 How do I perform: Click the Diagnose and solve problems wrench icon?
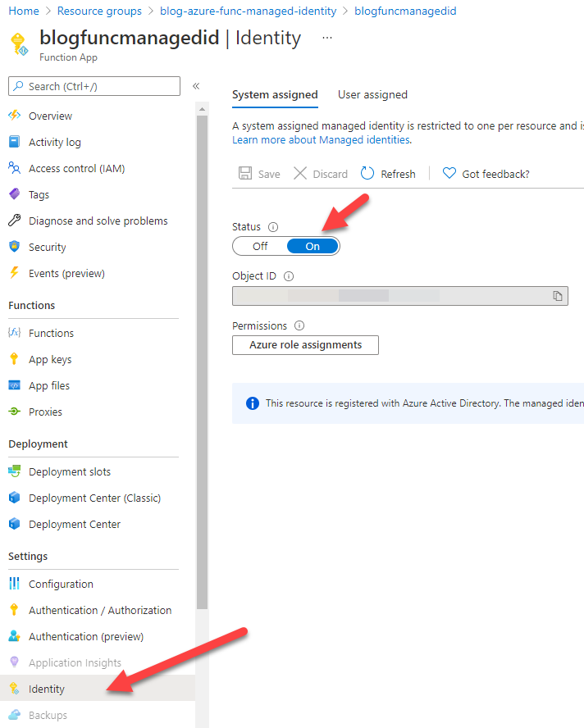click(15, 221)
